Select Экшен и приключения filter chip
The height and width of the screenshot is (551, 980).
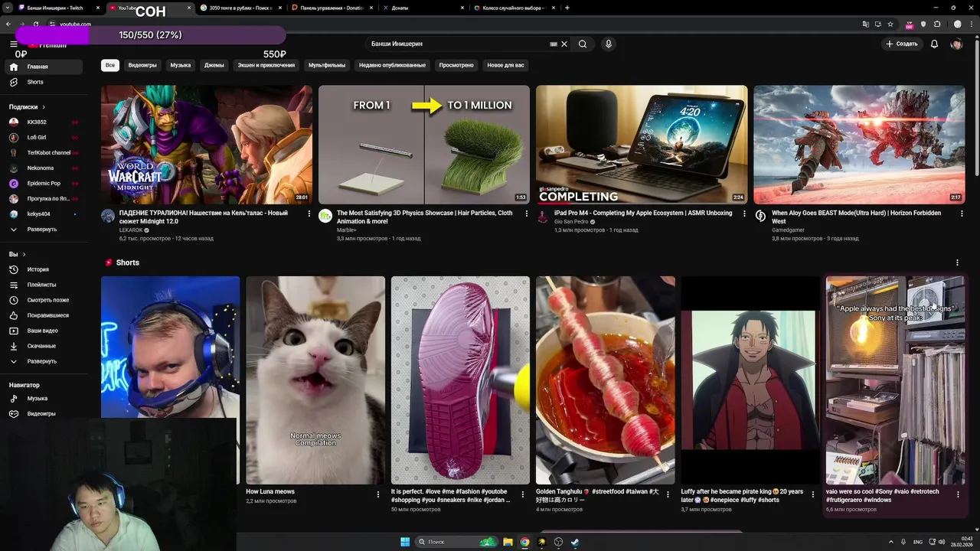point(266,65)
